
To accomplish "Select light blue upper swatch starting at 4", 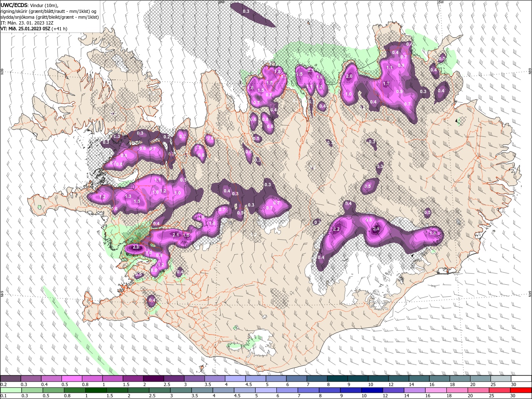I will pos(235,379).
